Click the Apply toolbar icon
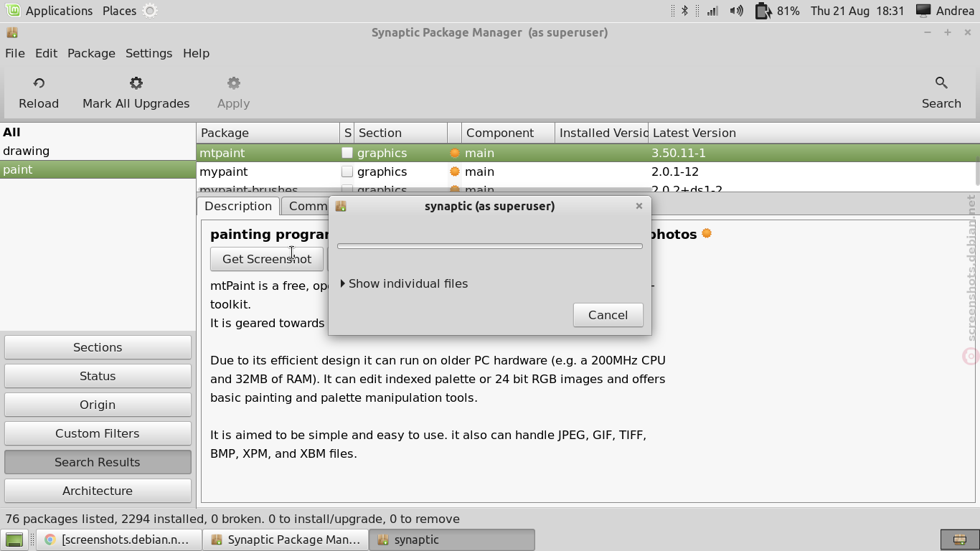Image resolution: width=980 pixels, height=551 pixels. click(x=234, y=83)
